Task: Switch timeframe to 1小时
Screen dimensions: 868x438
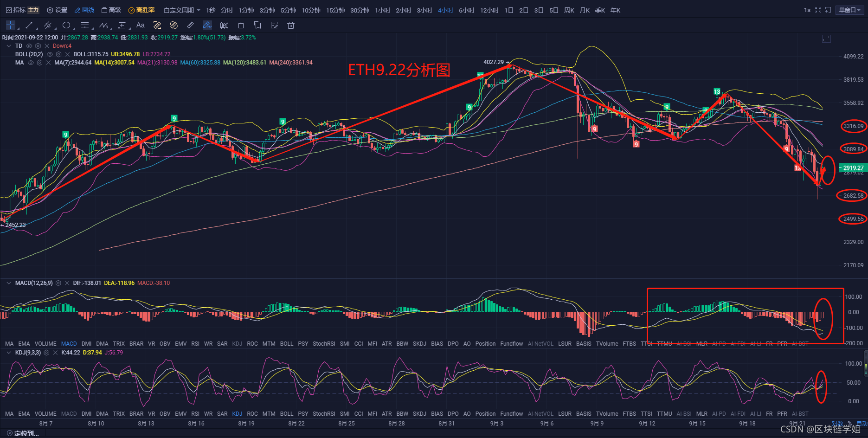Action: [x=383, y=10]
